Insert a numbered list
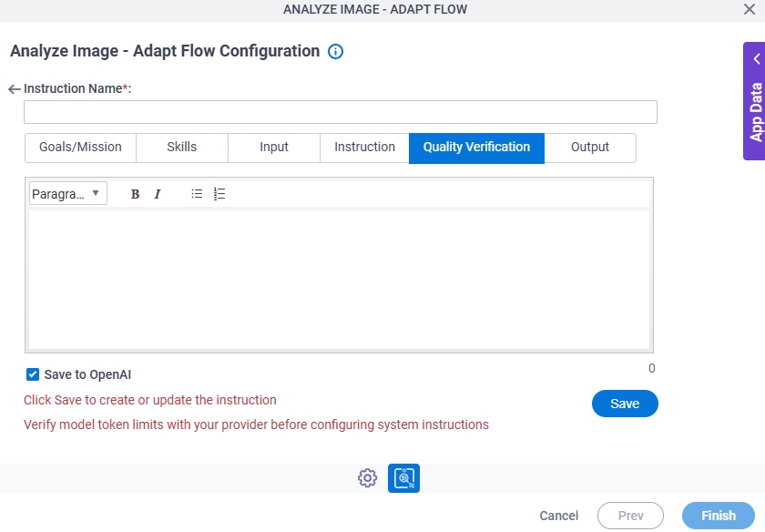 (219, 194)
